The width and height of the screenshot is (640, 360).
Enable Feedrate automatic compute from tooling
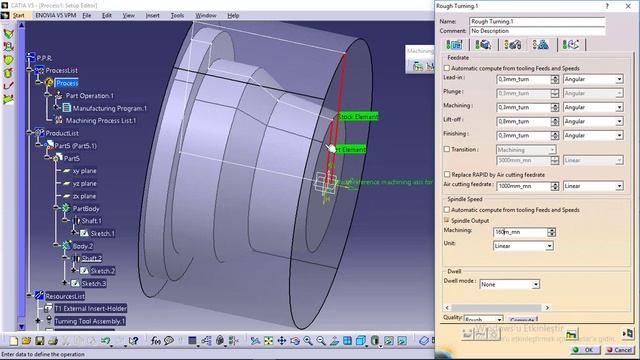point(447,68)
